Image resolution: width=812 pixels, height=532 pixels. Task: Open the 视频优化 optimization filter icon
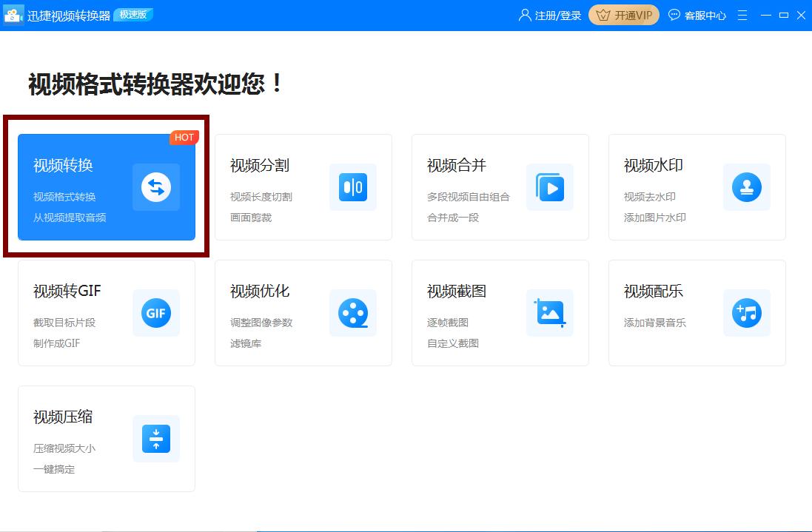click(x=353, y=313)
